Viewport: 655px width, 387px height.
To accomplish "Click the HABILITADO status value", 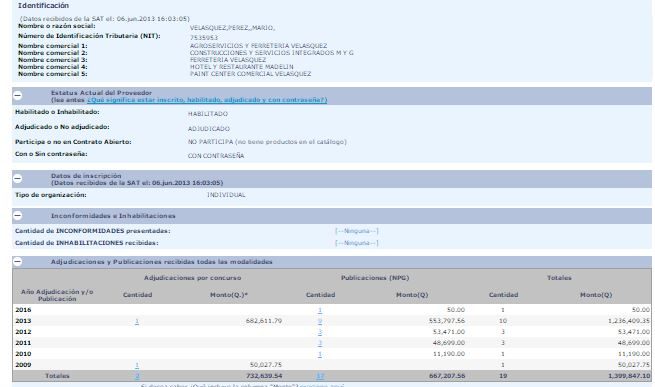I will pyautogui.click(x=208, y=114).
